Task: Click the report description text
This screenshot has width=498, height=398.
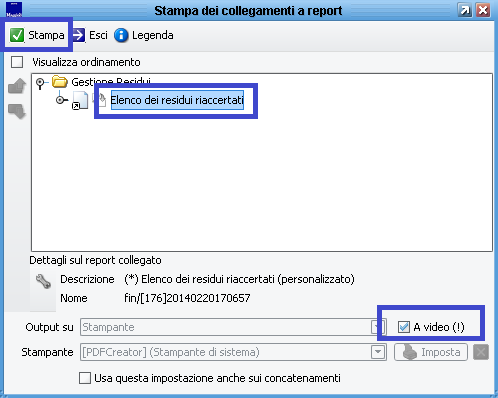Action: coord(239,279)
